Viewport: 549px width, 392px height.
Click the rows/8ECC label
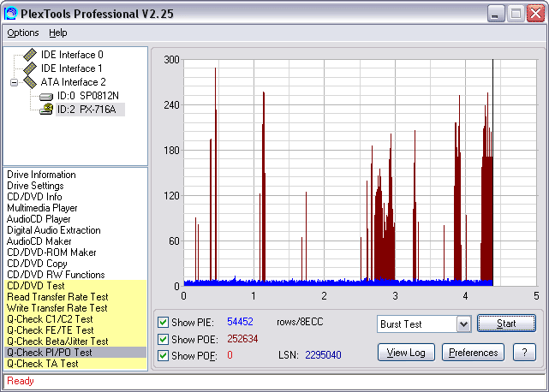(300, 322)
